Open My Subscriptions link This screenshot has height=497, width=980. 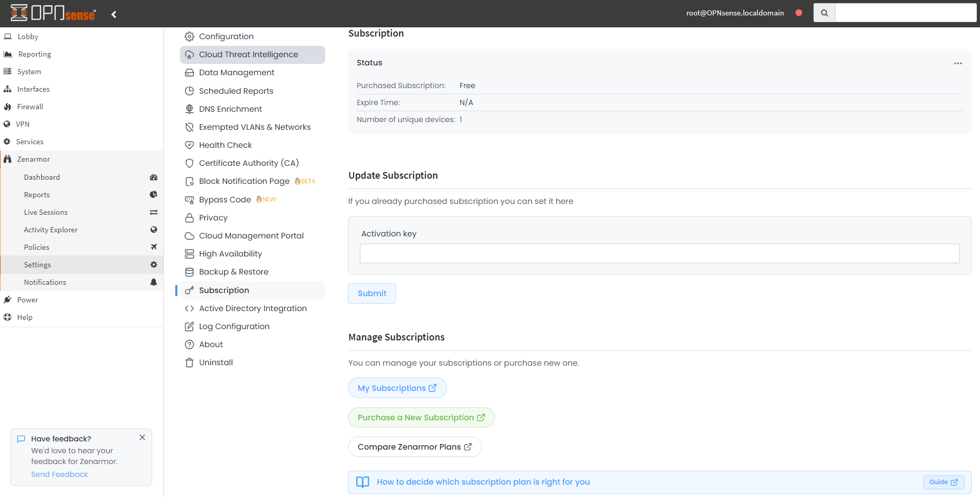pyautogui.click(x=397, y=388)
